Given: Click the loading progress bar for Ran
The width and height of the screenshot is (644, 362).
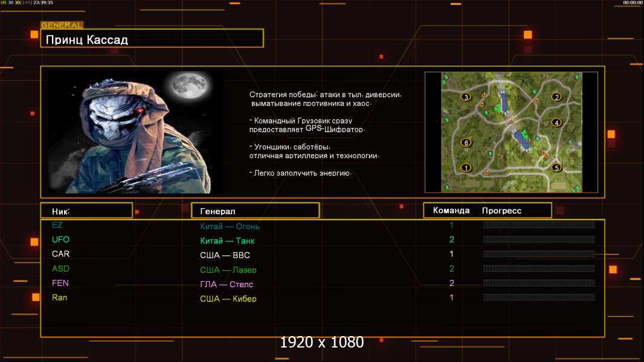Looking at the screenshot, I should (x=539, y=297).
